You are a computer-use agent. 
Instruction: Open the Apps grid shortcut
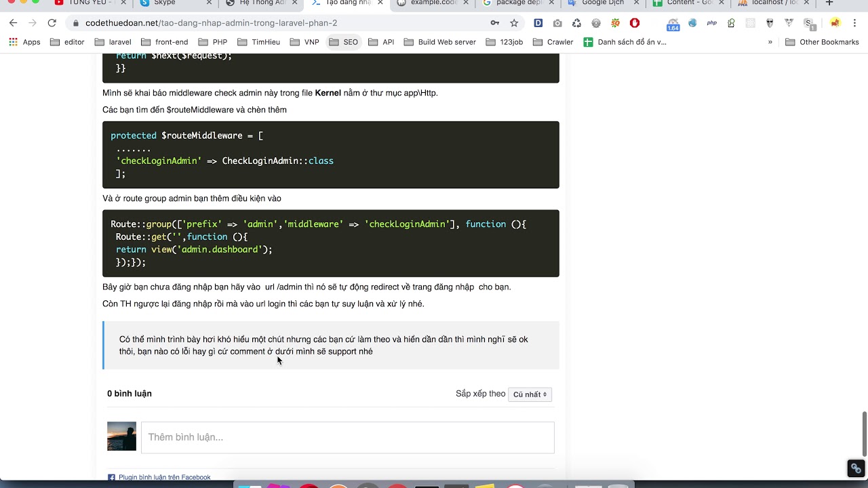pyautogui.click(x=24, y=42)
